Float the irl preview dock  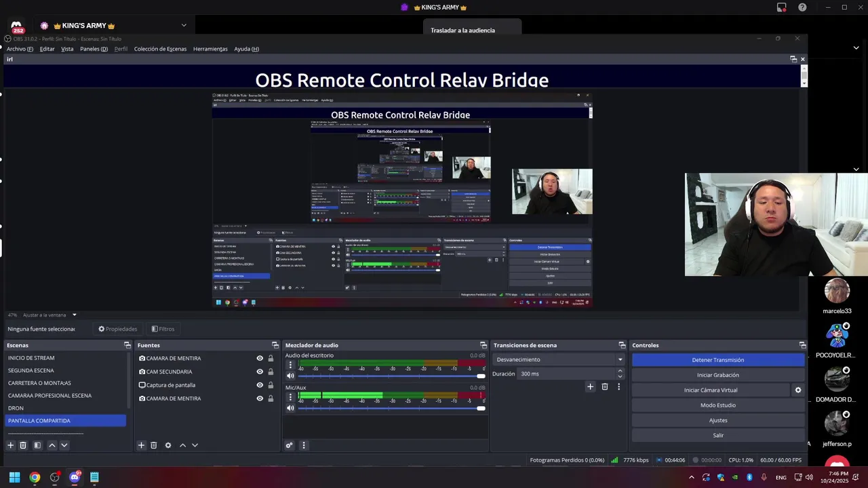pos(793,59)
